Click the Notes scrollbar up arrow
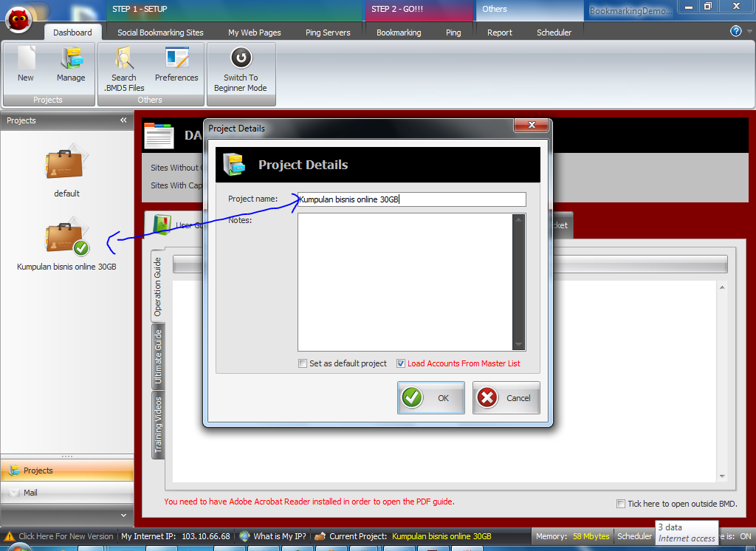The height and width of the screenshot is (551, 756). pos(519,219)
